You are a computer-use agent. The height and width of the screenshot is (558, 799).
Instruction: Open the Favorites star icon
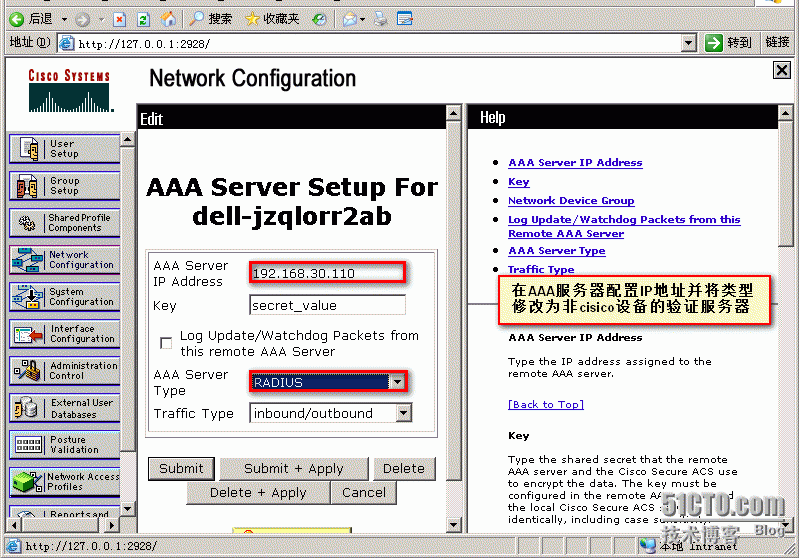[252, 19]
